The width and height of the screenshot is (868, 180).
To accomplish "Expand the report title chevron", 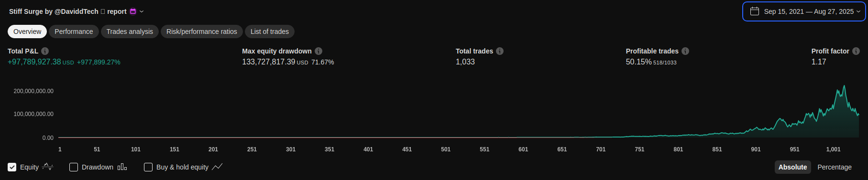I will click(142, 11).
